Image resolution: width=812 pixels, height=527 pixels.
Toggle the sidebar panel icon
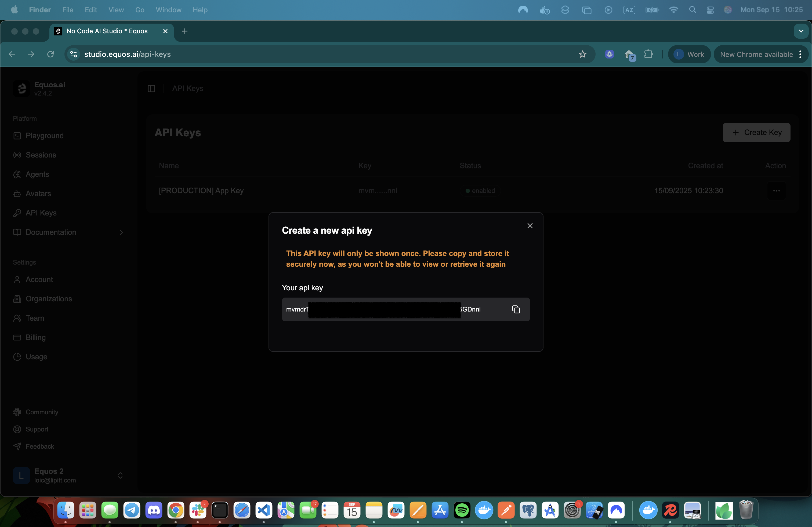[x=151, y=89]
